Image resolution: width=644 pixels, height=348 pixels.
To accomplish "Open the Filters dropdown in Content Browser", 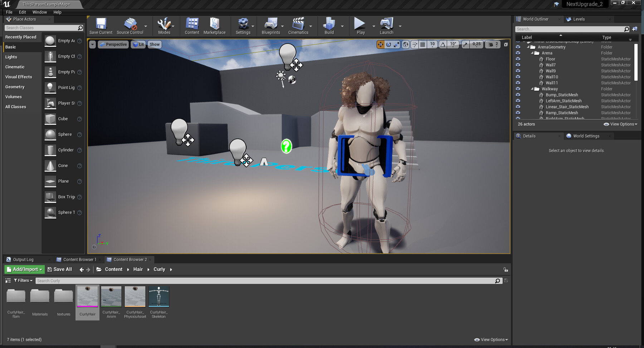I will click(x=23, y=280).
